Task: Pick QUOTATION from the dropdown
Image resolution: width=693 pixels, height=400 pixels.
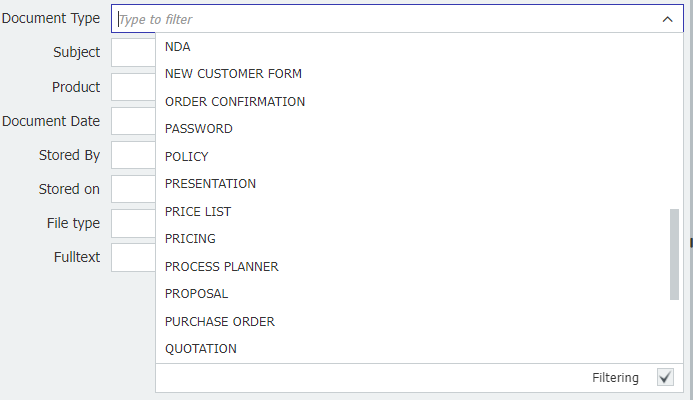Action: click(201, 349)
